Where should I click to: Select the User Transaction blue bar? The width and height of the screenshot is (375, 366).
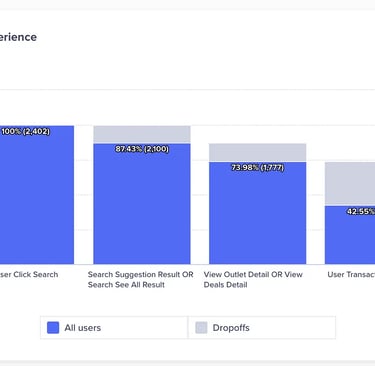[350, 235]
